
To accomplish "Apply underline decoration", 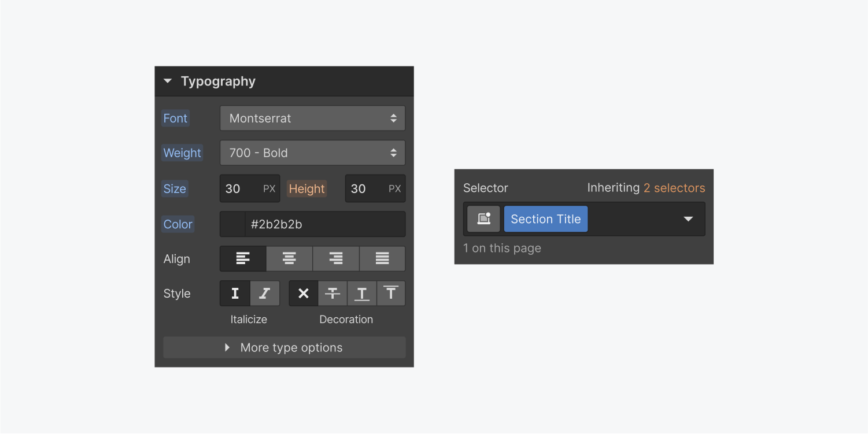I will pos(362,294).
